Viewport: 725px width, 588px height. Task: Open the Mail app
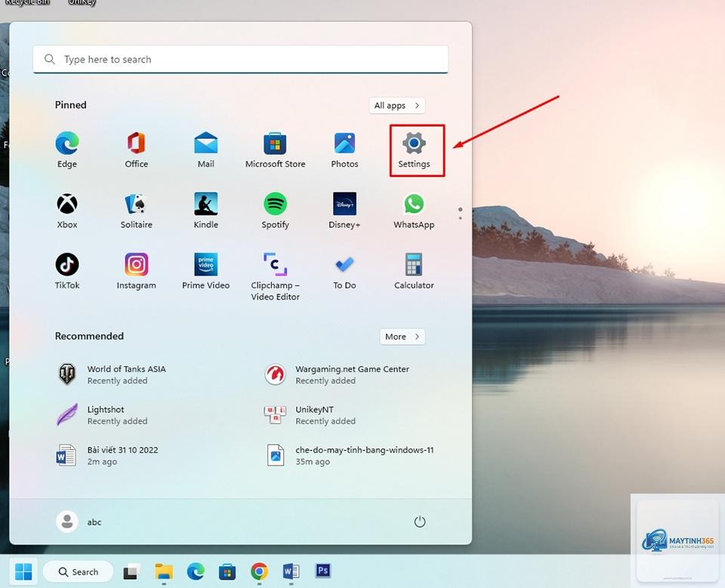point(205,150)
